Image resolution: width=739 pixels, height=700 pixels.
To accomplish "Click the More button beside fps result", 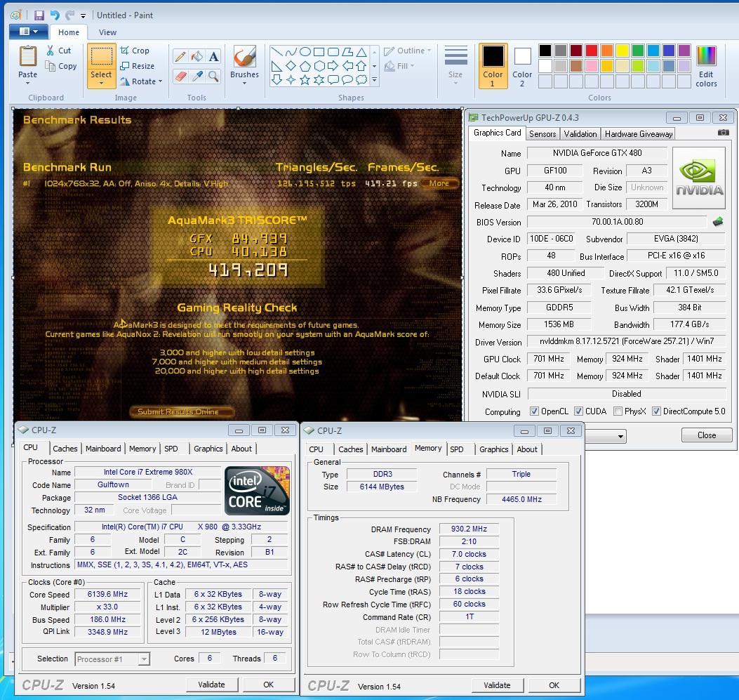I will point(439,183).
